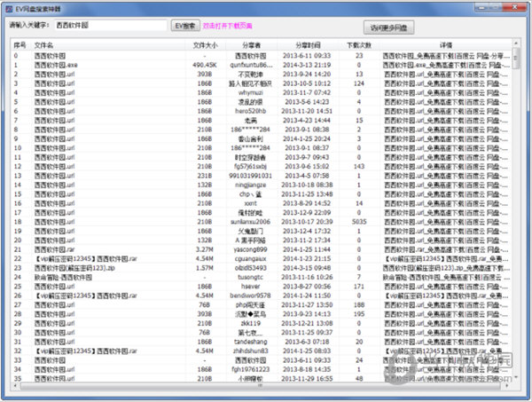
Task: Click the EV搜索 search button
Action: coord(185,27)
